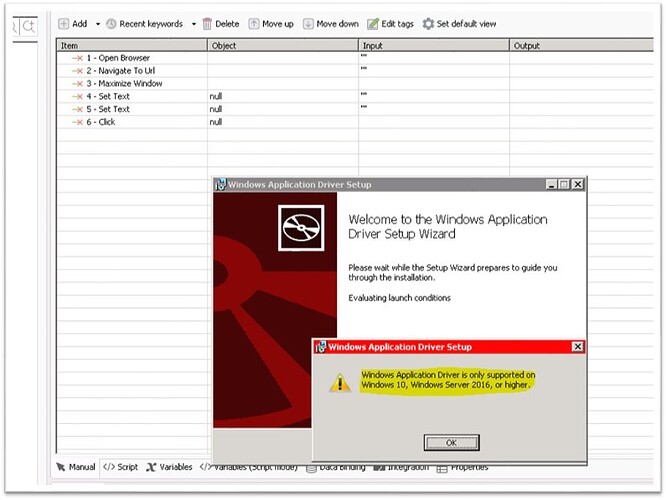Click the warning triangle icon
666x500 pixels.
pyautogui.click(x=340, y=382)
